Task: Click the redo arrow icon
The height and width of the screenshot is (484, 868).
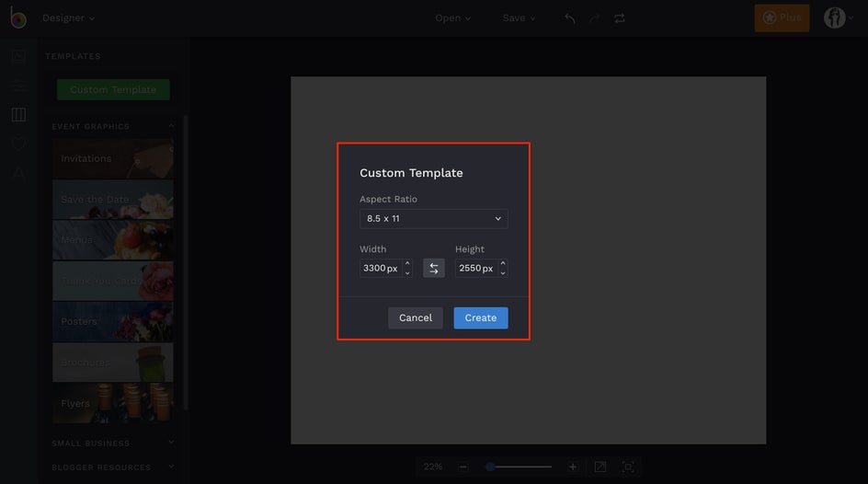Action: (x=595, y=18)
